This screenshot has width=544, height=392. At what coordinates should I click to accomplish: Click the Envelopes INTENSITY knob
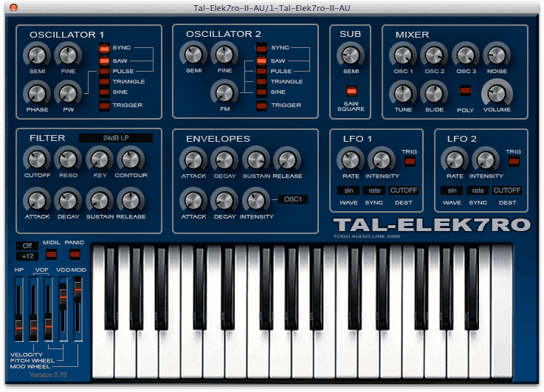tap(256, 201)
